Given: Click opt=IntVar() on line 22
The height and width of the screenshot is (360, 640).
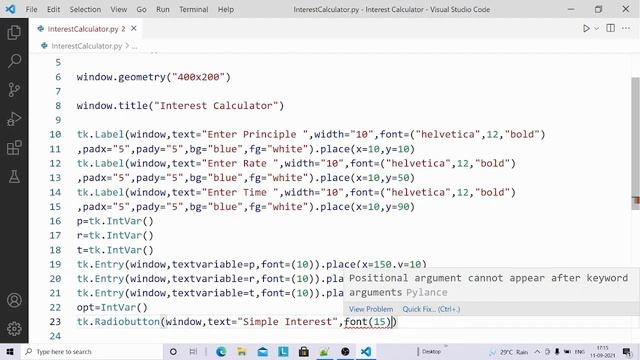Looking at the screenshot, I should pos(112,308).
